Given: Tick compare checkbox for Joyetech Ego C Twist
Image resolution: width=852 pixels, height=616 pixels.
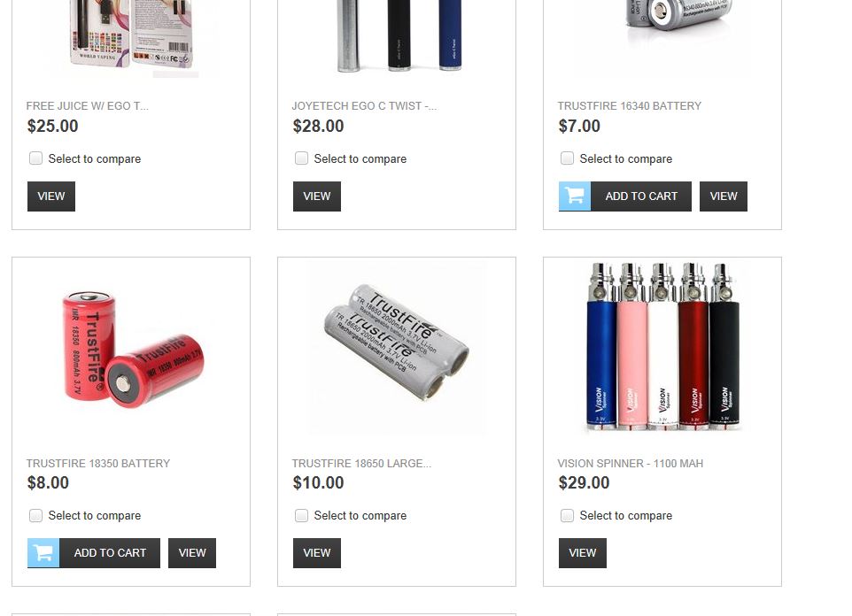Looking at the screenshot, I should (302, 158).
